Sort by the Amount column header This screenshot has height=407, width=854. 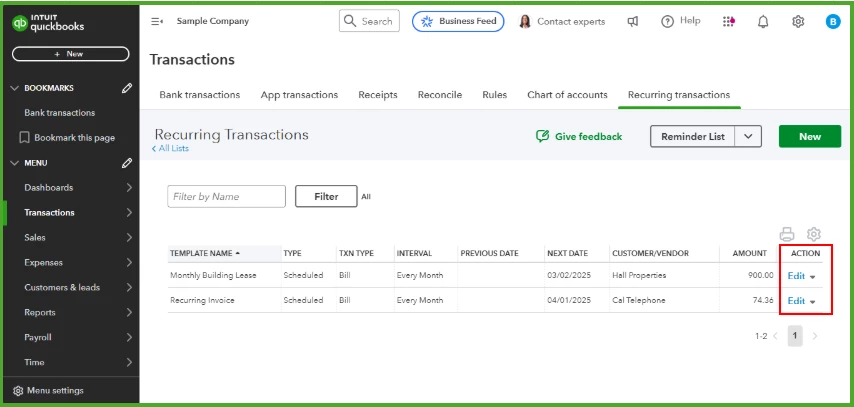[749, 253]
